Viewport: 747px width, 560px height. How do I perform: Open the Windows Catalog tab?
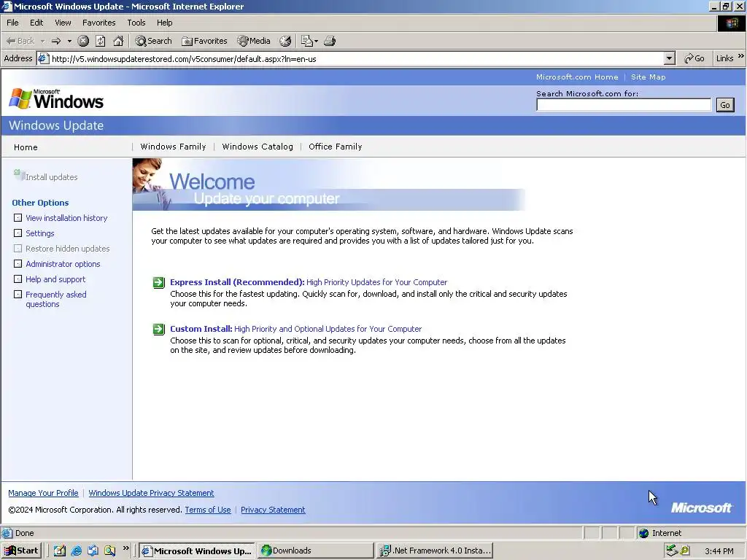pyautogui.click(x=258, y=147)
